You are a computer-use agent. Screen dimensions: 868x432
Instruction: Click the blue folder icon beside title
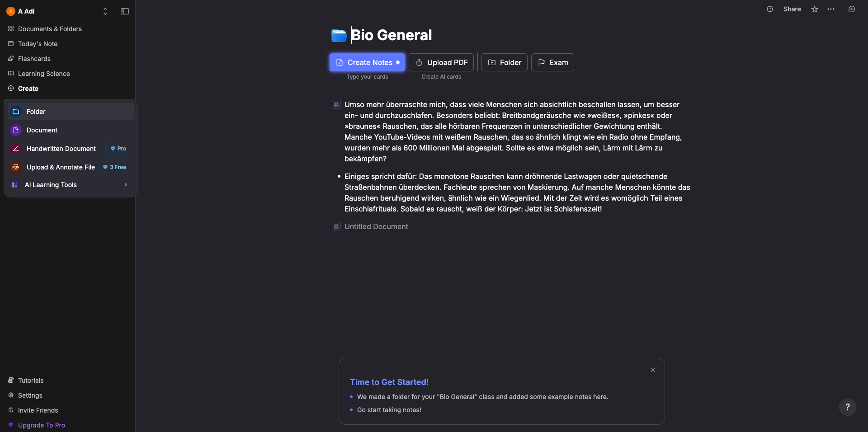tap(339, 35)
